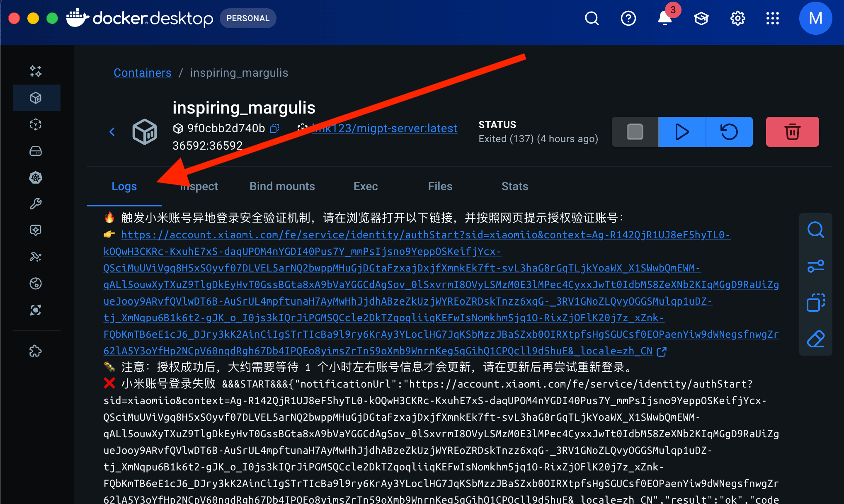844x504 pixels.
Task: Open the Containers view in sidebar
Action: point(36,98)
